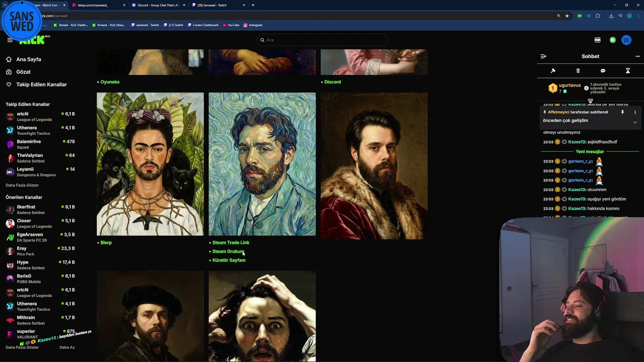
Task: Open the KCK icon in the page header
Action: click(597, 40)
